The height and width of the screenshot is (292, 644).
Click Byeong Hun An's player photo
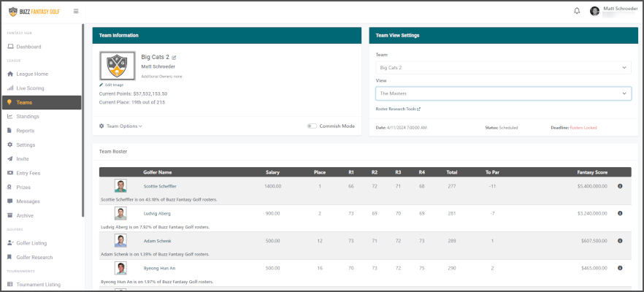pyautogui.click(x=120, y=268)
